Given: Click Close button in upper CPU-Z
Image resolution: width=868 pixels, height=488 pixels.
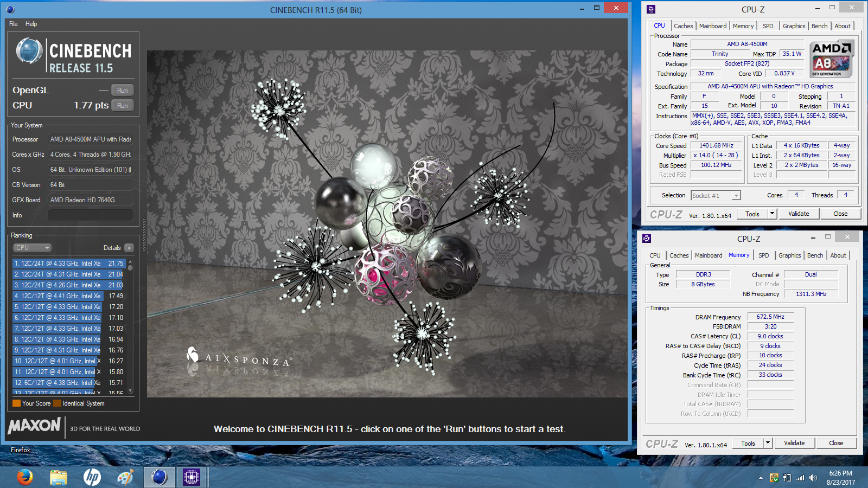Looking at the screenshot, I should point(840,214).
